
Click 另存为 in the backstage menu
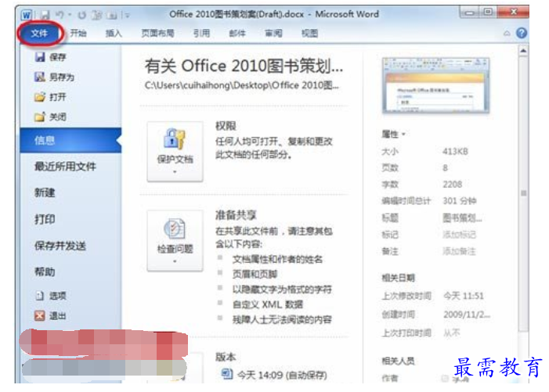(x=55, y=77)
